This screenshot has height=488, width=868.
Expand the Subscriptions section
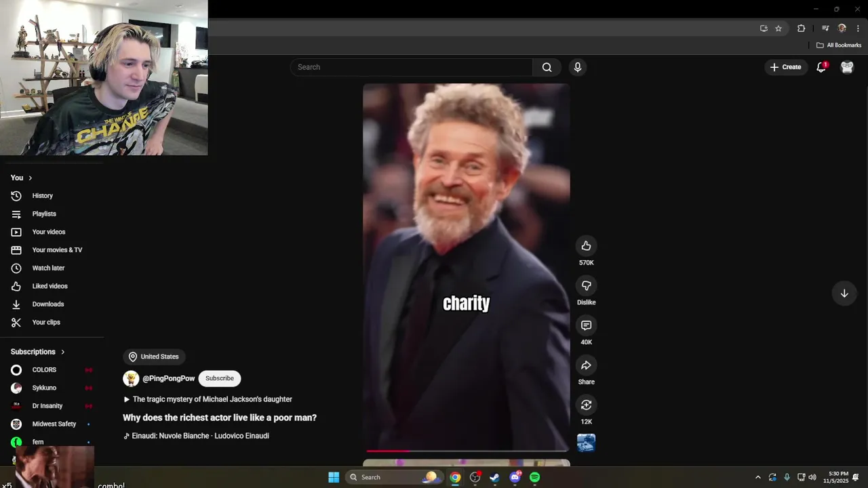(38, 352)
